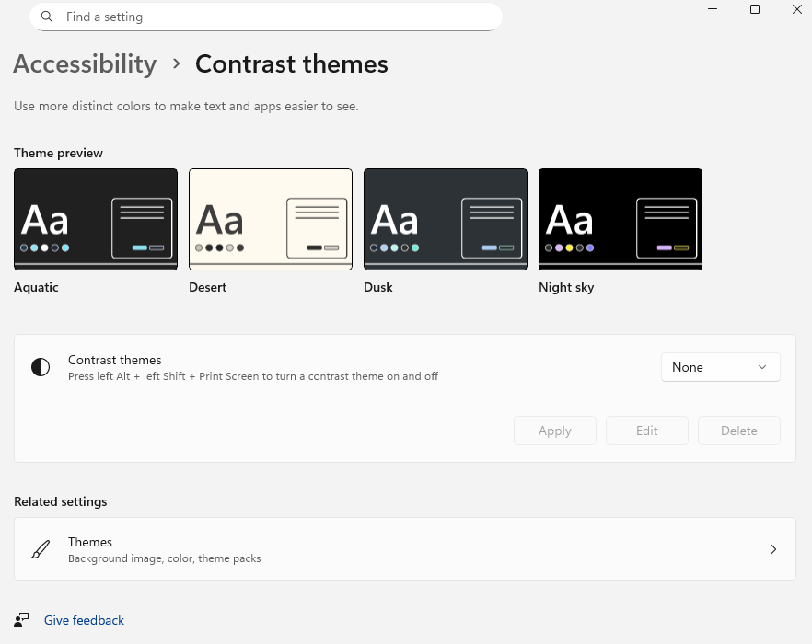Open the Give feedback link

point(84,620)
